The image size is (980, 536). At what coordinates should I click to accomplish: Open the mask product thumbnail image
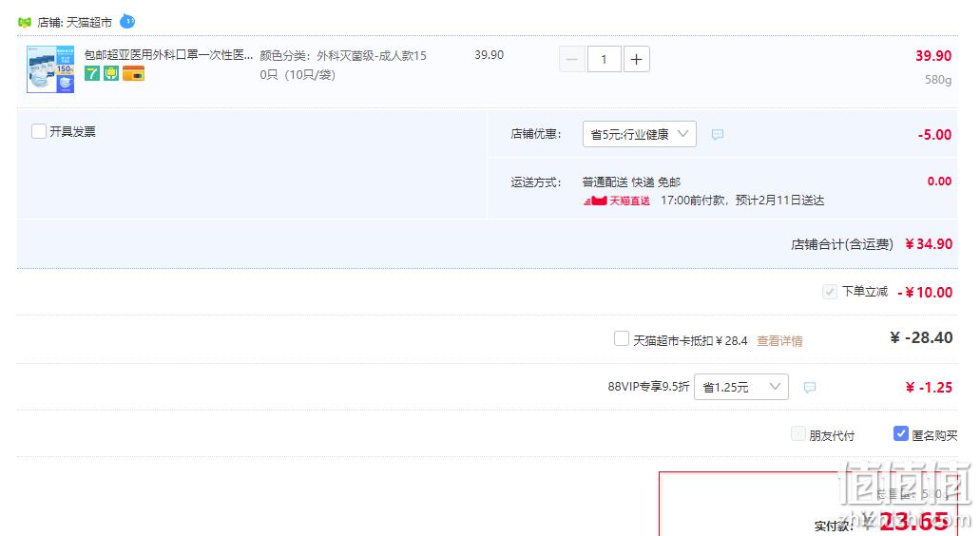click(50, 69)
